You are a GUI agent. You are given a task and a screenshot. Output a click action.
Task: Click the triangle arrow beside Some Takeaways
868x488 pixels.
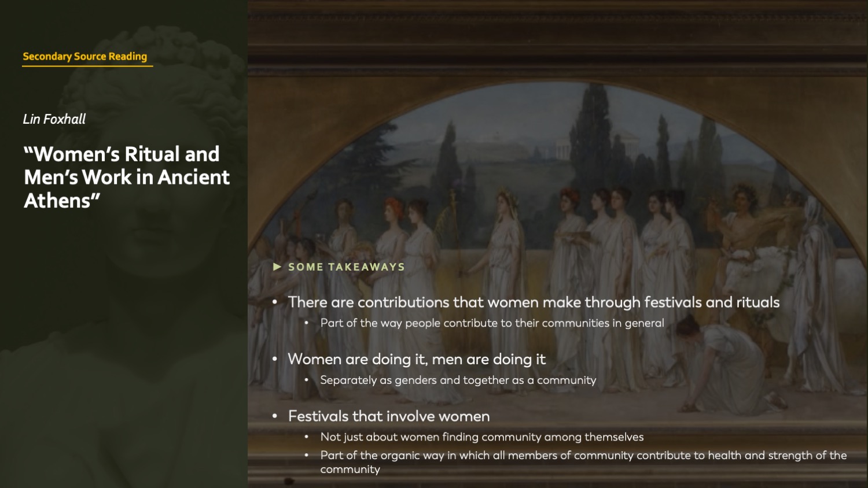pyautogui.click(x=277, y=267)
